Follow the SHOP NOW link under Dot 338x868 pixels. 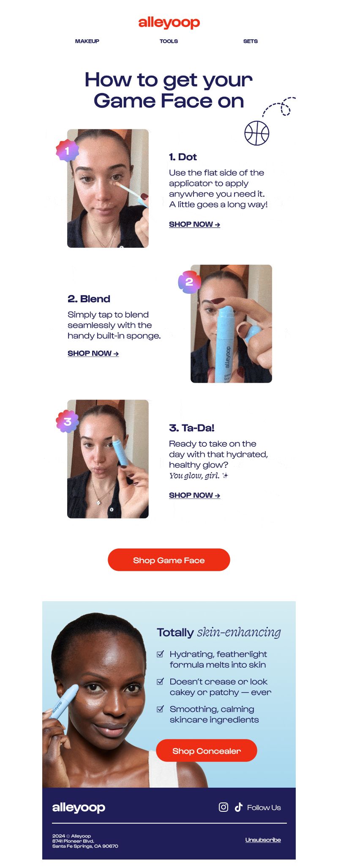pyautogui.click(x=194, y=225)
